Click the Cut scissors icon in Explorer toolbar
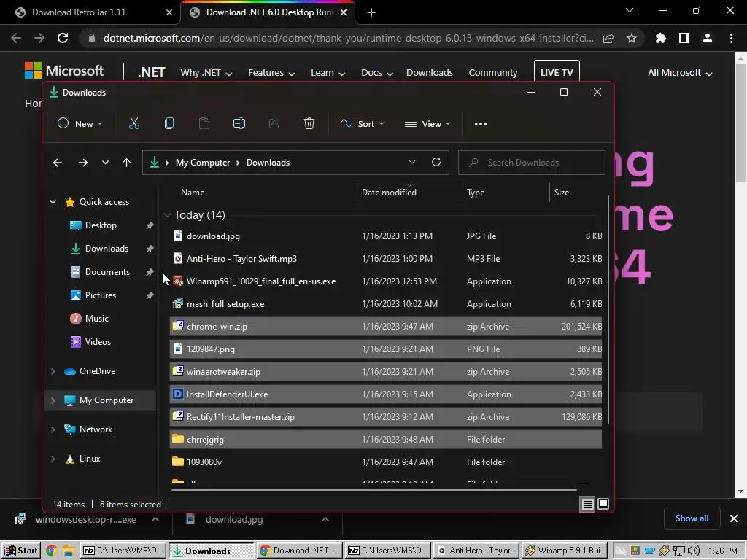747x560 pixels. click(134, 124)
